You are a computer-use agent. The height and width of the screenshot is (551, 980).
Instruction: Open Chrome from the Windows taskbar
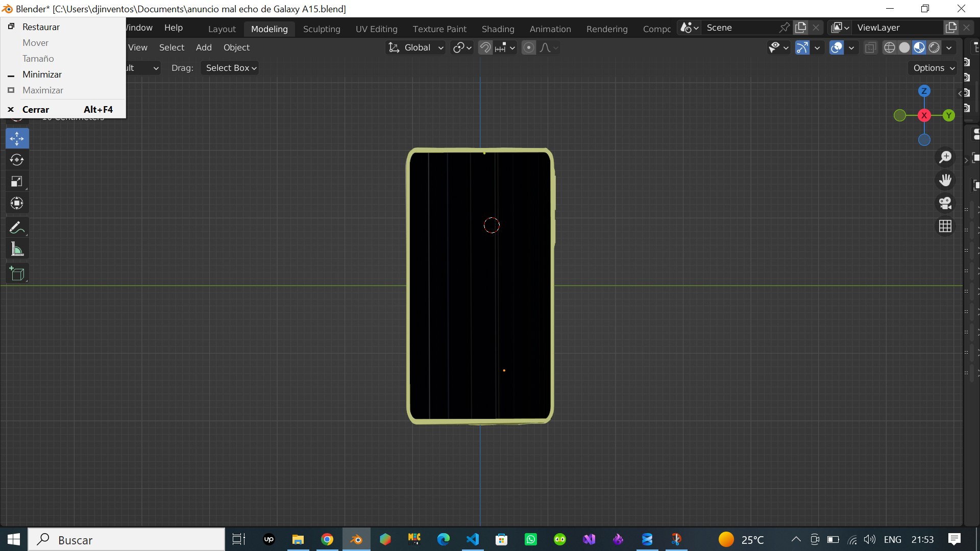(x=327, y=539)
